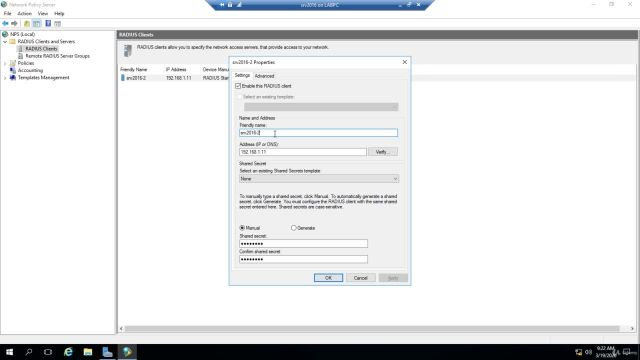
Task: Open the Shared Secrets template dropdown
Action: [x=319, y=179]
